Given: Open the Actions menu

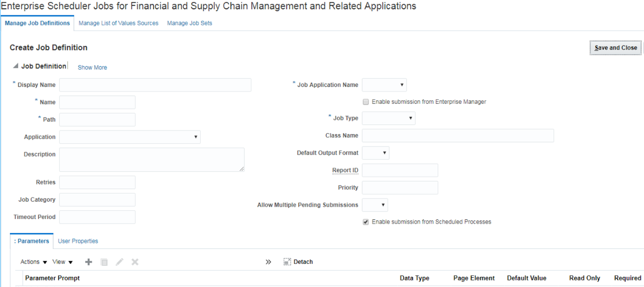Looking at the screenshot, I should [33, 262].
